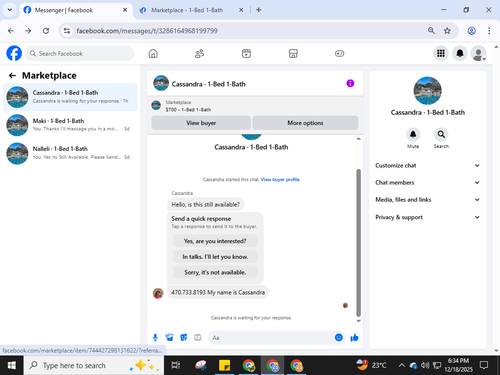
Task: Bookmark this page with the star
Action: (447, 31)
